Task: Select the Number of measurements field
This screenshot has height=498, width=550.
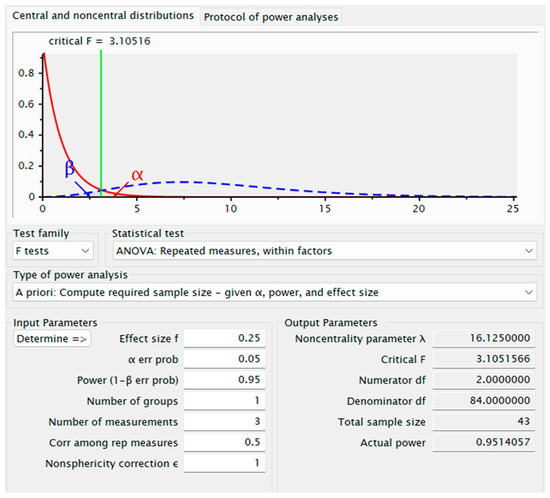Action: 224,421
